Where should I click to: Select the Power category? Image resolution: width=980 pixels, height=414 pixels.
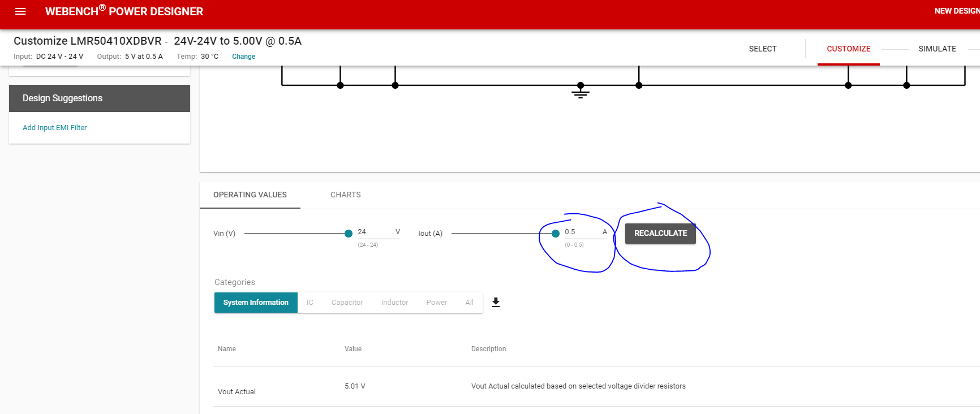[437, 303]
